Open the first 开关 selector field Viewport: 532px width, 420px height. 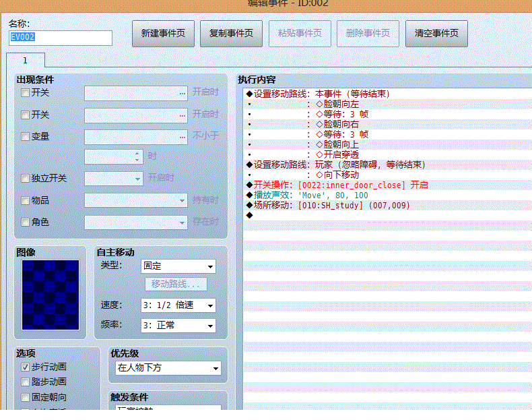click(136, 94)
